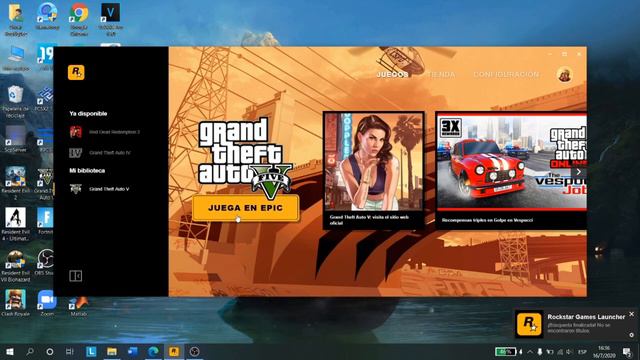Open Matlab desktop shortcut
The image size is (640, 360).
click(78, 307)
